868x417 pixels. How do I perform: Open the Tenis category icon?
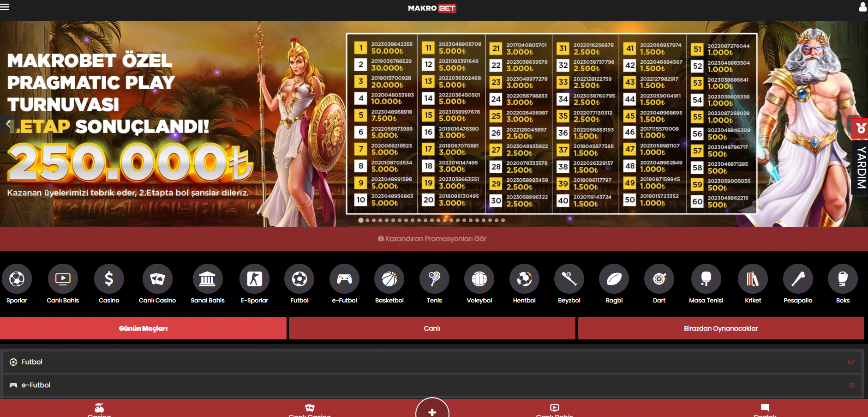(x=434, y=279)
